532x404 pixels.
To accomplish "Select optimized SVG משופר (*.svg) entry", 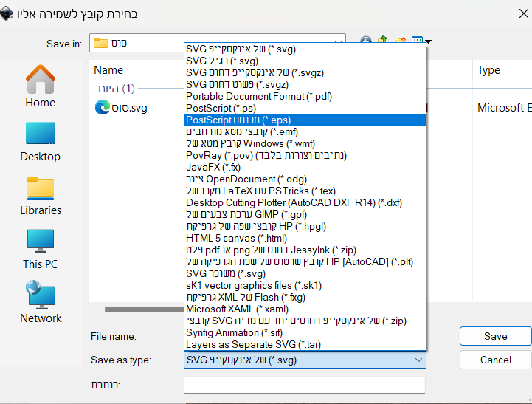I will pyautogui.click(x=305, y=273).
